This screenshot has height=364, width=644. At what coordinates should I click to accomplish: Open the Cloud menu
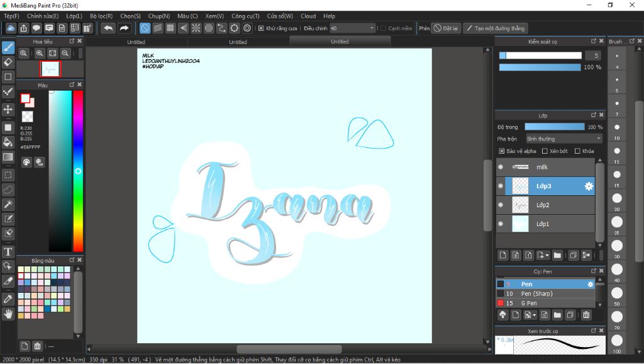pos(308,16)
